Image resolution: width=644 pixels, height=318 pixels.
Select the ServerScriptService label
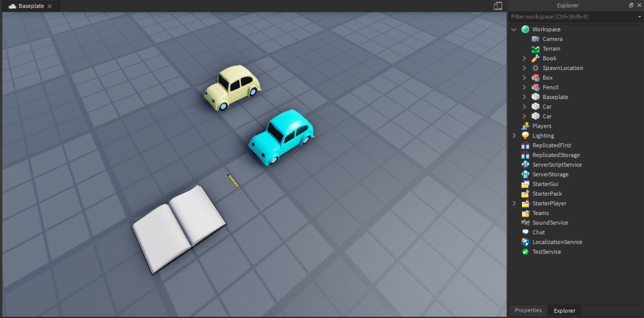(x=557, y=165)
